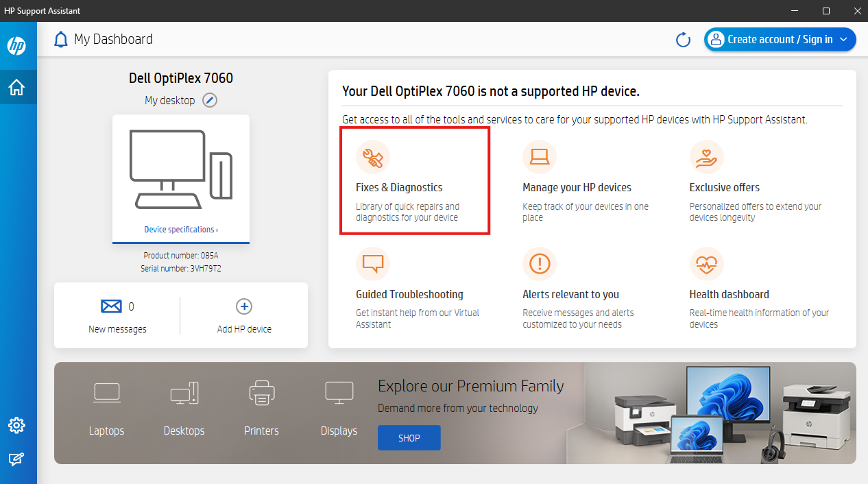The height and width of the screenshot is (484, 868).
Task: Select the Laptops label
Action: 106,431
